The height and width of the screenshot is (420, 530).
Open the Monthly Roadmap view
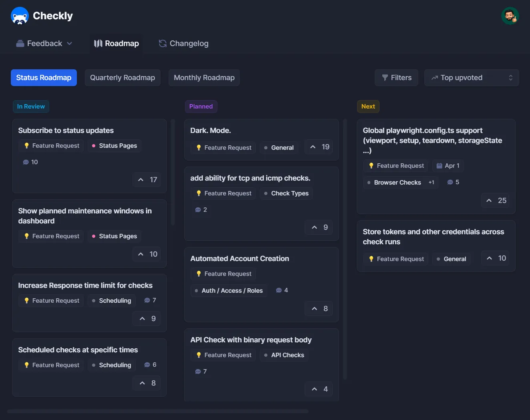pyautogui.click(x=204, y=77)
